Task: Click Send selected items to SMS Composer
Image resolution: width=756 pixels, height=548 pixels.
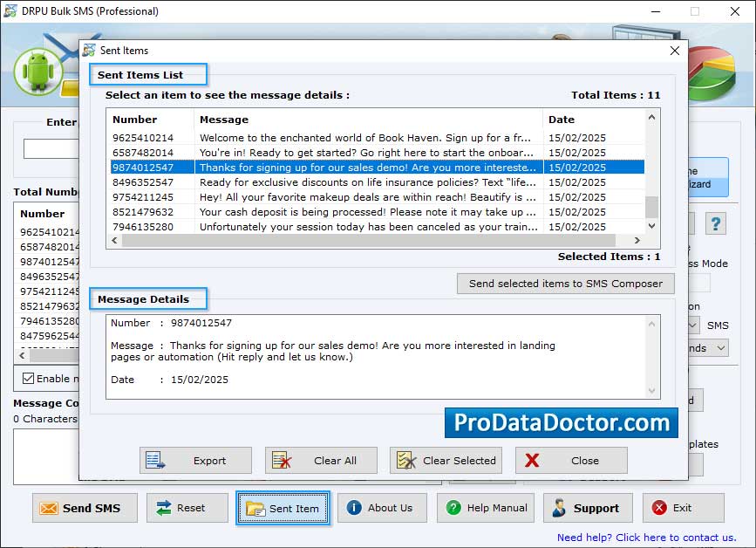Action: pos(565,284)
